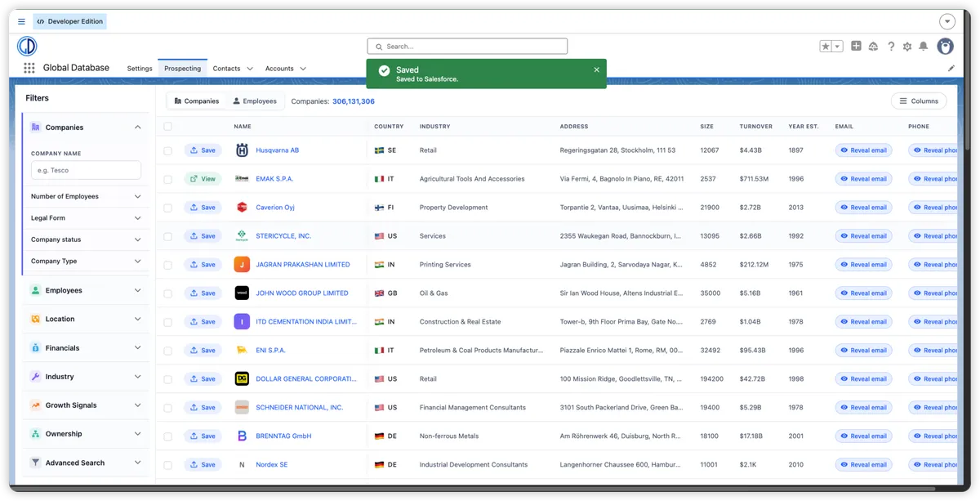980x501 pixels.
Task: Click View for EMAK S.P.A.
Action: [x=203, y=179]
